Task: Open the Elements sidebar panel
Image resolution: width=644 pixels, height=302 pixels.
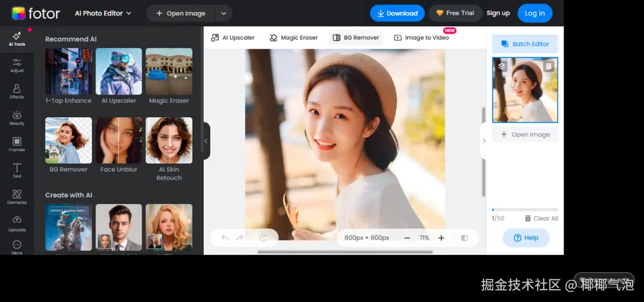Action: pyautogui.click(x=17, y=197)
